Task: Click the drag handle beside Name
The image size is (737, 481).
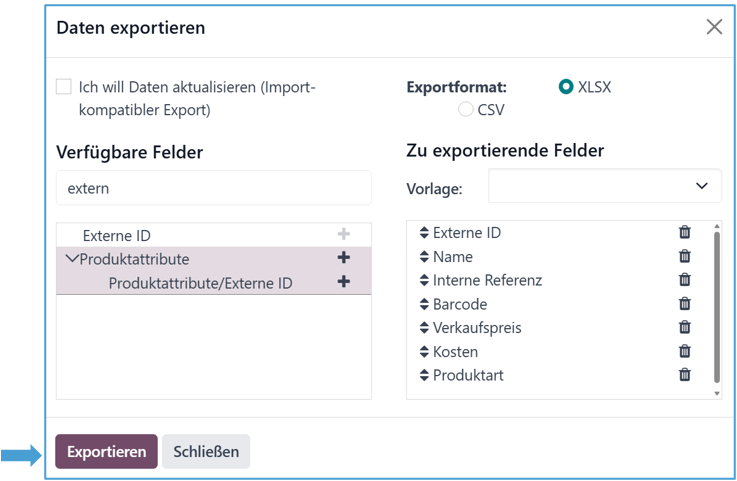Action: tap(423, 257)
